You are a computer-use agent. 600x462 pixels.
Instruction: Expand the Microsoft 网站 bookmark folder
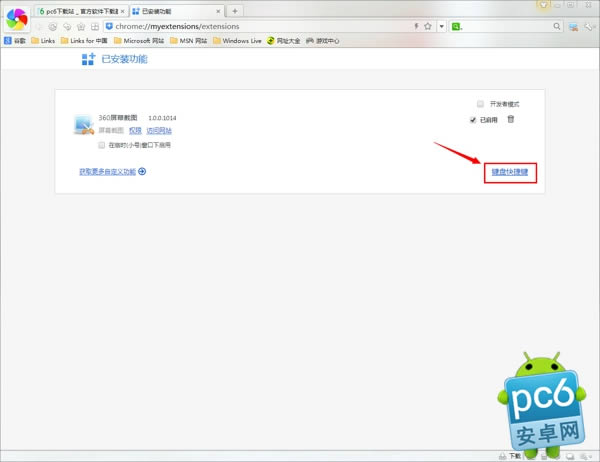[143, 41]
